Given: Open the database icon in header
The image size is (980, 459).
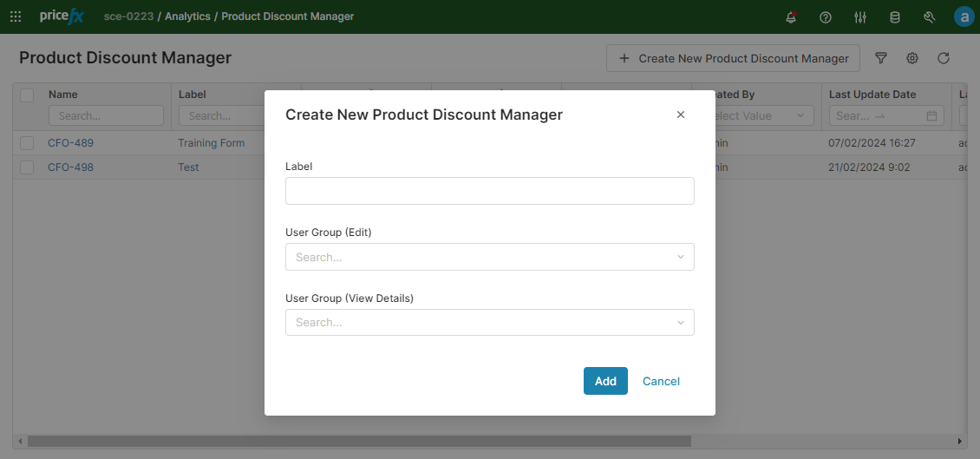Looking at the screenshot, I should tap(894, 17).
